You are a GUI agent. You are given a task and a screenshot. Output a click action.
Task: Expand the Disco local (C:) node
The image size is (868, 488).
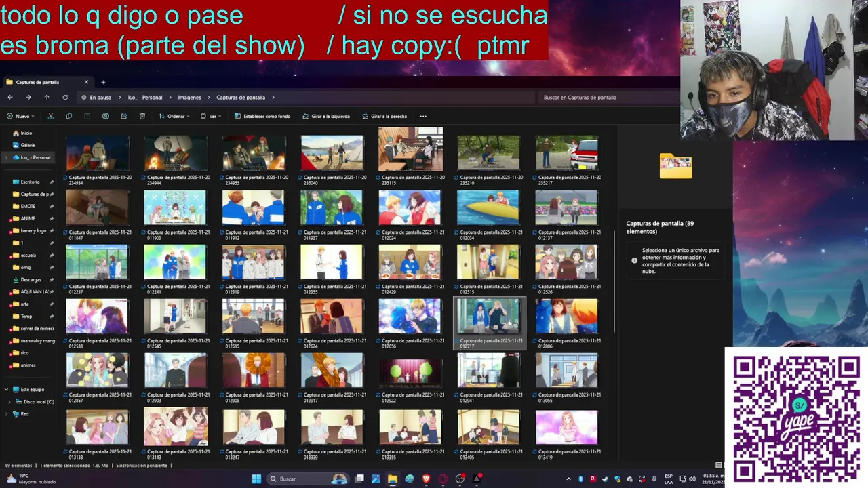(x=9, y=401)
